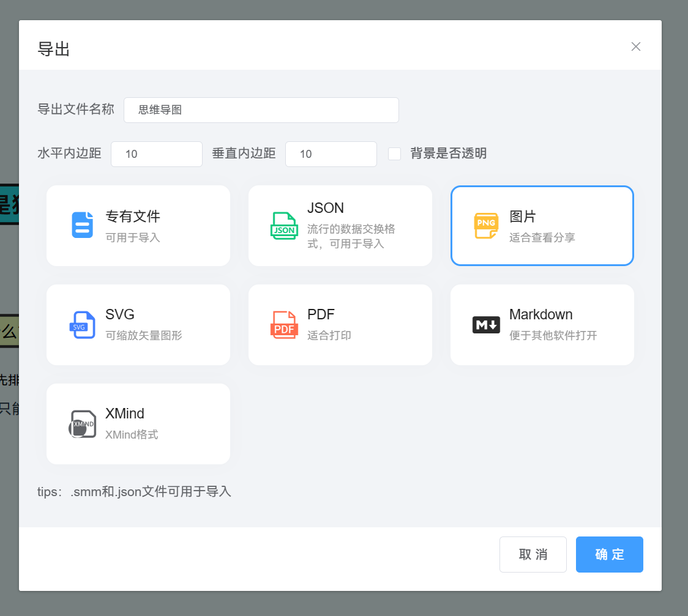Image resolution: width=688 pixels, height=616 pixels.
Task: Click the black Markdown logo icon
Action: (486, 325)
